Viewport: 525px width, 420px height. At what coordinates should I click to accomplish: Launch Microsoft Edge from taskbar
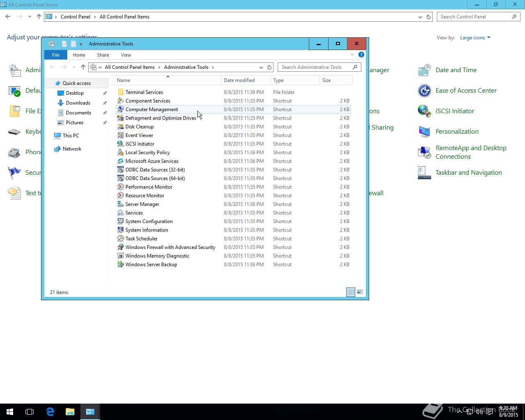click(x=50, y=412)
